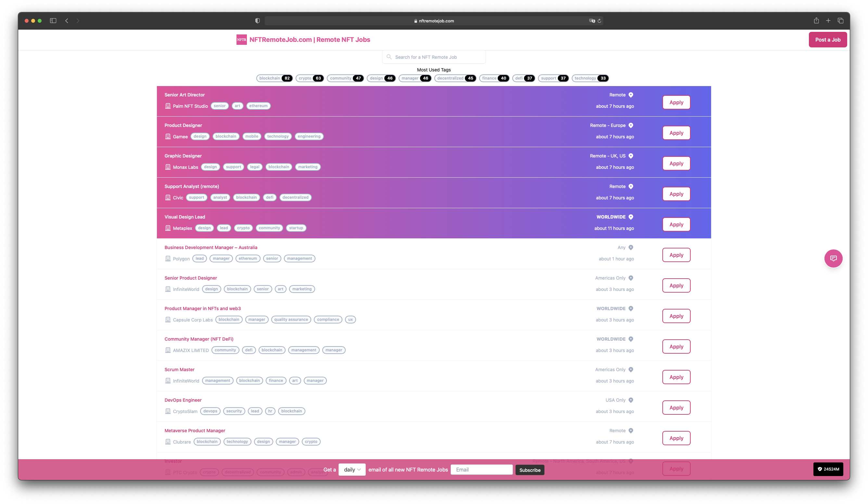This screenshot has height=504, width=868.
Task: Click the Email input field
Action: [x=481, y=470]
